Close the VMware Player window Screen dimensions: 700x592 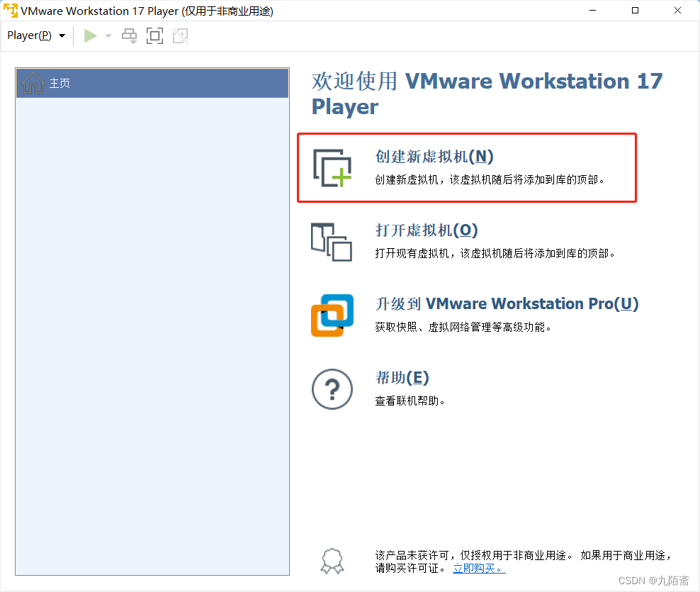pos(677,10)
